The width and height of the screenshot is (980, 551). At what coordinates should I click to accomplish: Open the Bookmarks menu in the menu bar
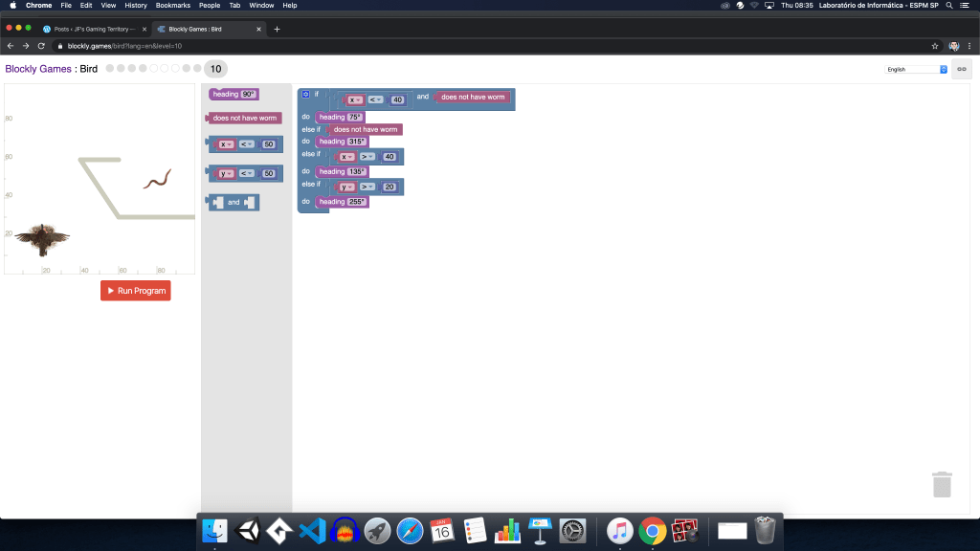(172, 5)
